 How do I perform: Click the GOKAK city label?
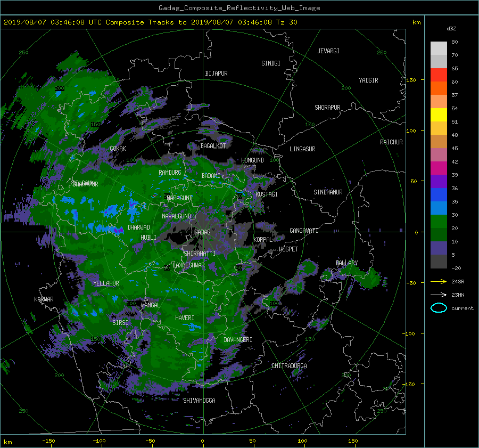pyautogui.click(x=118, y=149)
